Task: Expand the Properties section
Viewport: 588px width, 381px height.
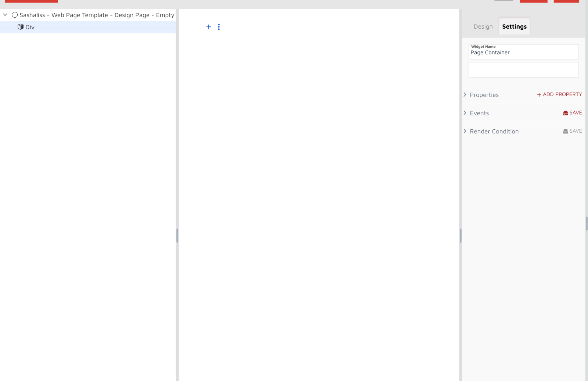Action: coord(465,94)
